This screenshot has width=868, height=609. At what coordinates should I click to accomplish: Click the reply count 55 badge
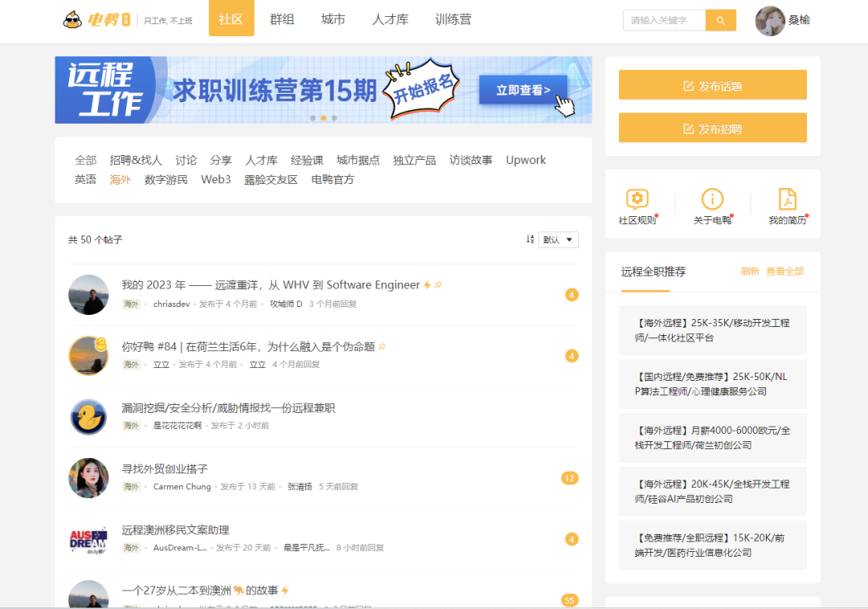coord(570,600)
